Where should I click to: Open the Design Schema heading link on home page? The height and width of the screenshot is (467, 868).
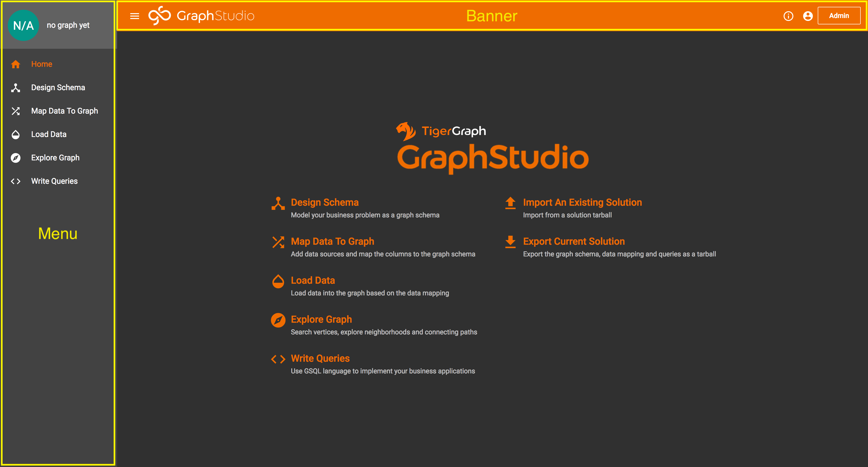[x=324, y=202]
